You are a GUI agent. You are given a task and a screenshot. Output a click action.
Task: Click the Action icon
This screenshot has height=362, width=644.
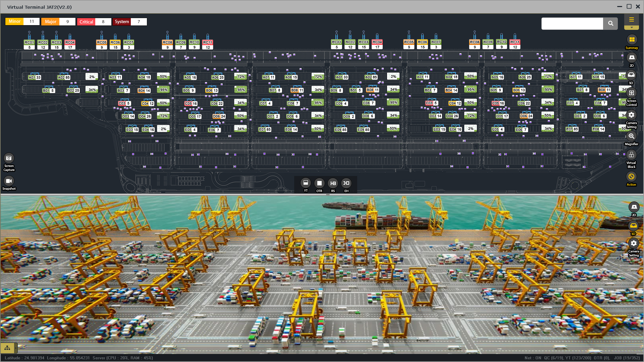coord(632,177)
